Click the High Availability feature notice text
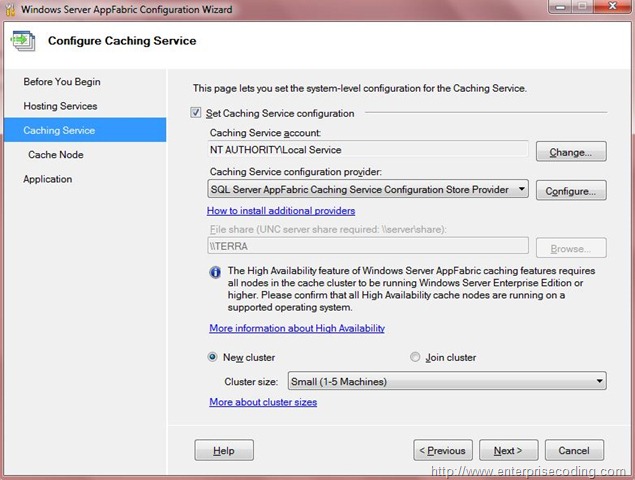Image resolution: width=635 pixels, height=480 pixels. (x=411, y=289)
